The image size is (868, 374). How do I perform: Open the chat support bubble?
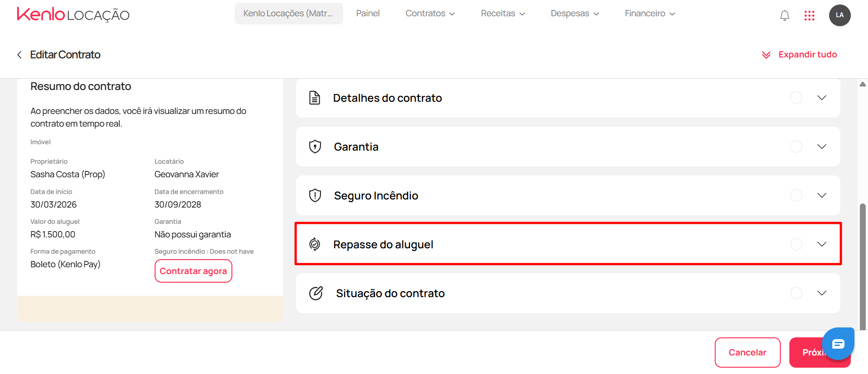click(x=838, y=344)
